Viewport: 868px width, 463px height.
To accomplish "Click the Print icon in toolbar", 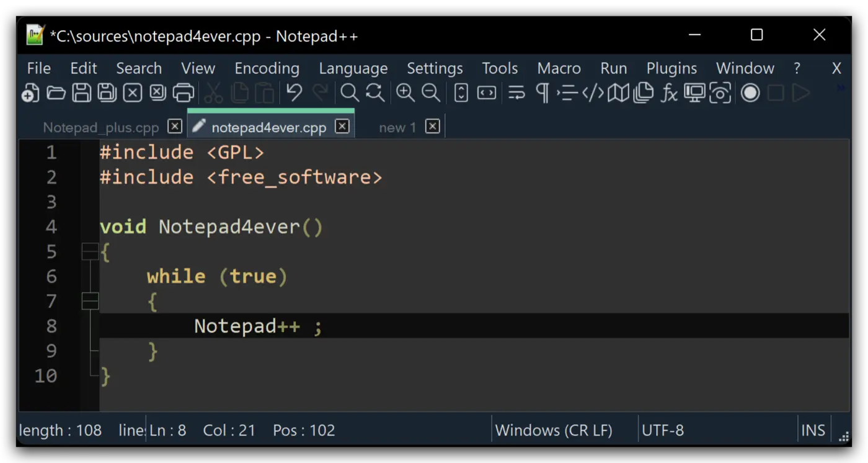I will click(183, 93).
